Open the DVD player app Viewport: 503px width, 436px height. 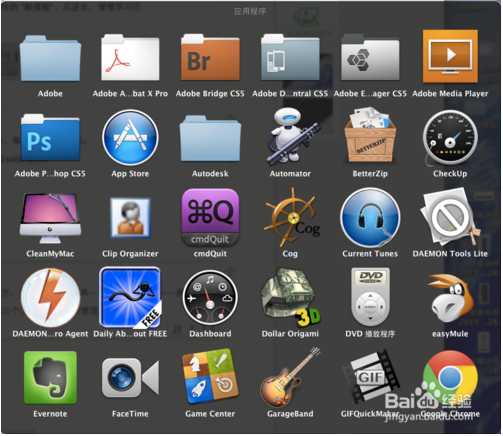(x=370, y=297)
